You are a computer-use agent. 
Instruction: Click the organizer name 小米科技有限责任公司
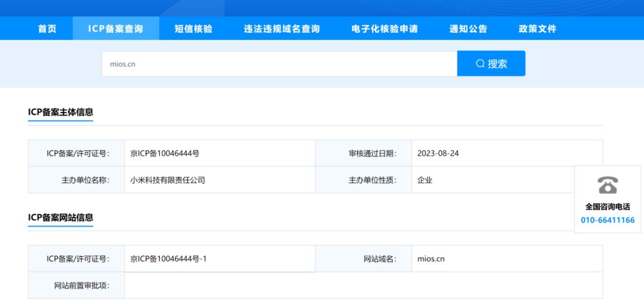pyautogui.click(x=167, y=180)
